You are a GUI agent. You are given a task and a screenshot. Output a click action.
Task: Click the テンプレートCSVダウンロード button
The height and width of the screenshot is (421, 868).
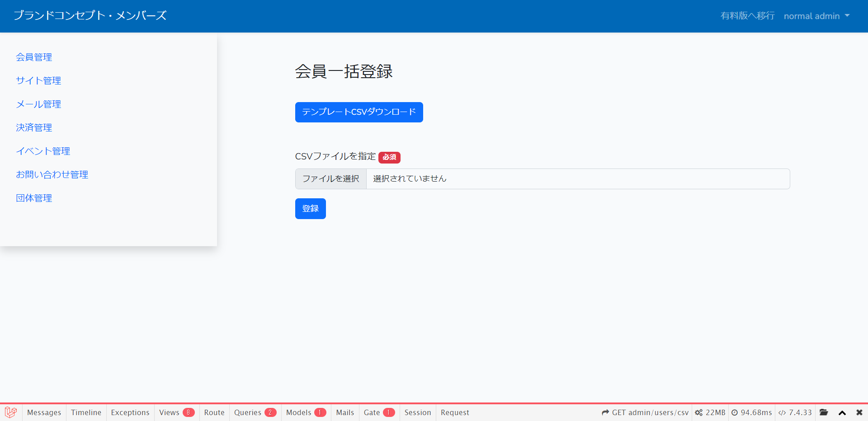[359, 112]
